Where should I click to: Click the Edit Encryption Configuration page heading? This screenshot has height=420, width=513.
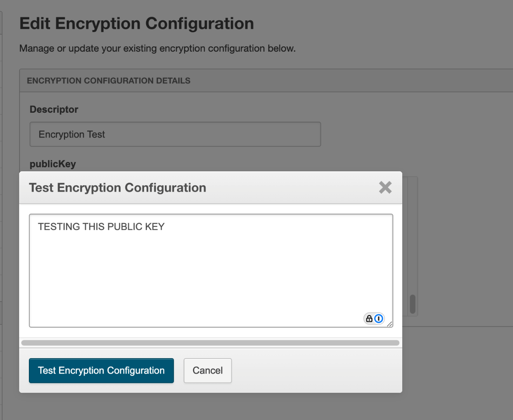click(x=137, y=24)
